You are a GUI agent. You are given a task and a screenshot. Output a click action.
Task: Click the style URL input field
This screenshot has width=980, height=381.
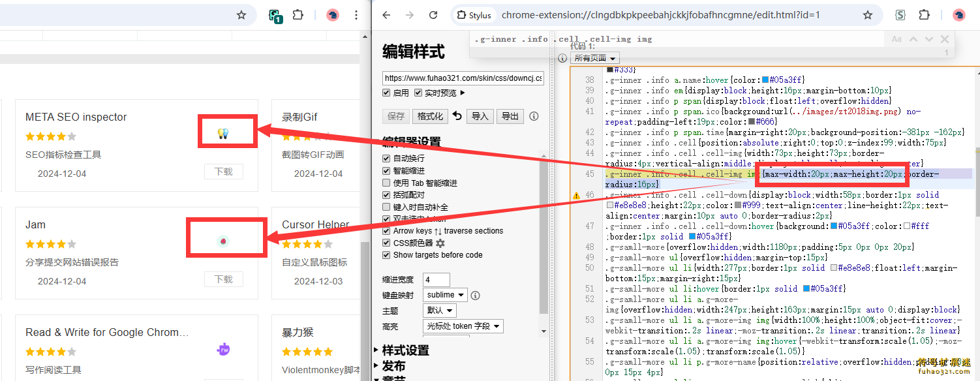point(463,78)
